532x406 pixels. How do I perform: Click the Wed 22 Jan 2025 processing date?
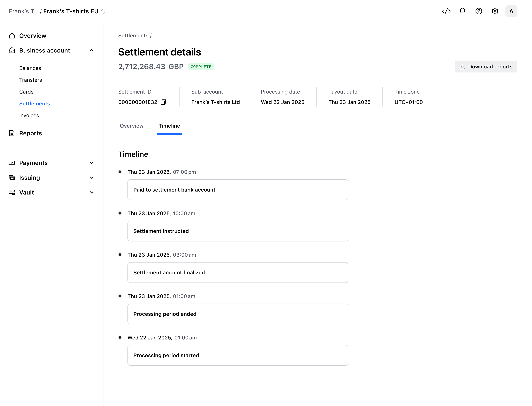(x=282, y=102)
